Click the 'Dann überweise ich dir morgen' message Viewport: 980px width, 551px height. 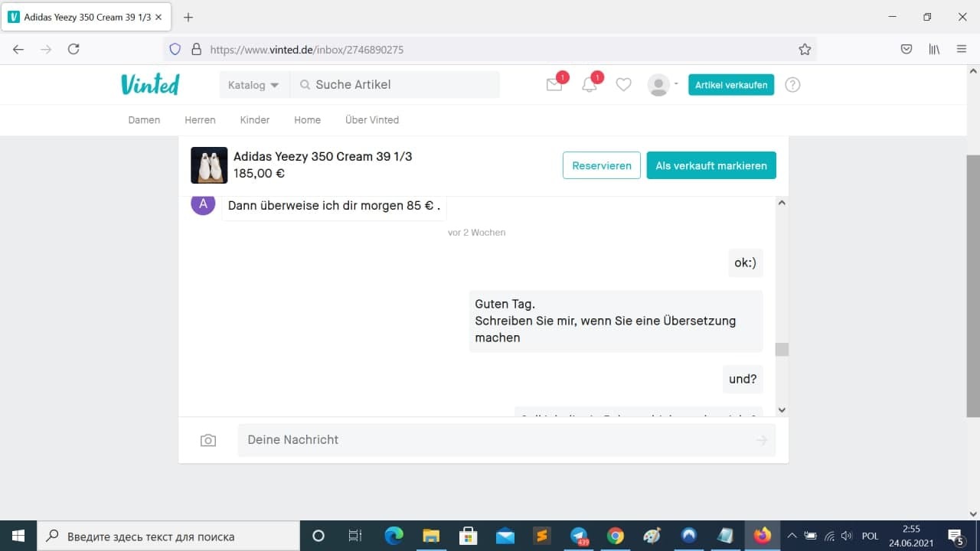click(x=335, y=206)
